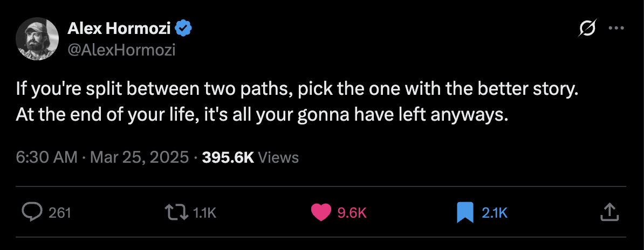The image size is (644, 250).
Task: Unlike the tweet via pink heart
Action: [x=321, y=212]
